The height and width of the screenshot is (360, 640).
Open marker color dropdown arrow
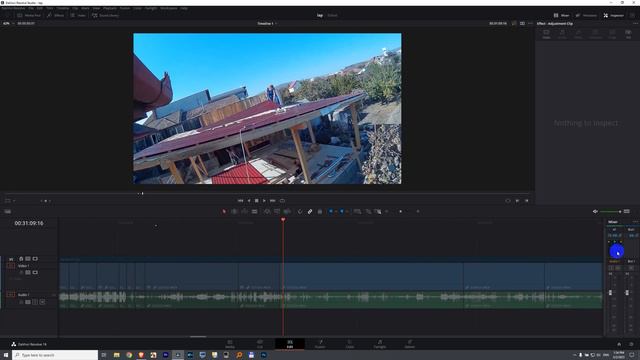(347, 211)
